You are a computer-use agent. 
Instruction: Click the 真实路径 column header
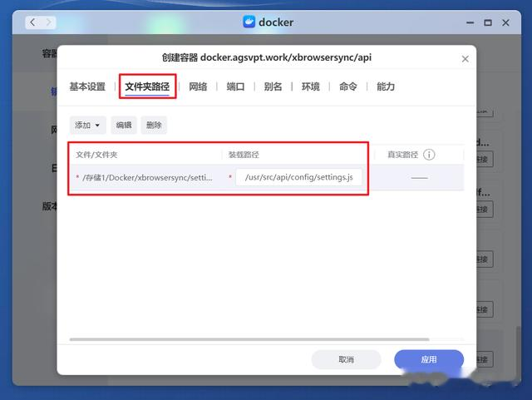tap(402, 155)
